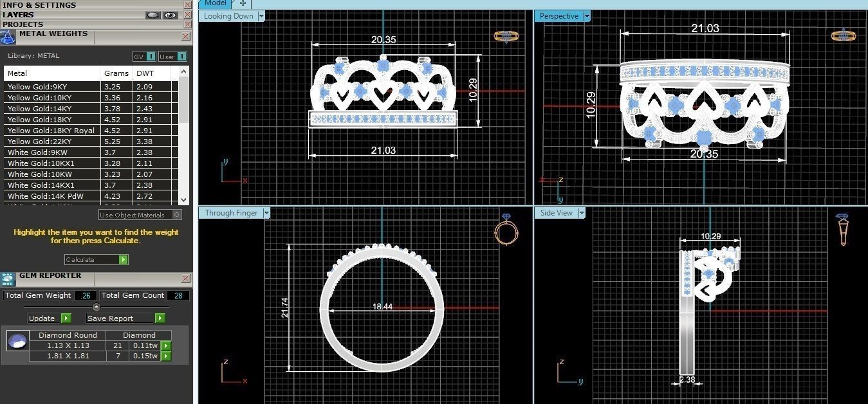Add a new tab with plus icon
The height and width of the screenshot is (404, 868).
(x=243, y=3)
